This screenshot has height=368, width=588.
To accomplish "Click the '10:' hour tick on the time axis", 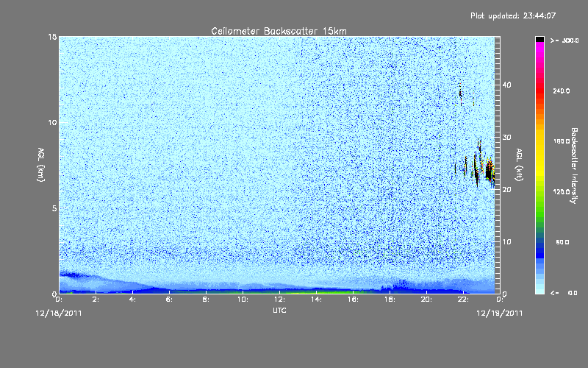I will (243, 300).
